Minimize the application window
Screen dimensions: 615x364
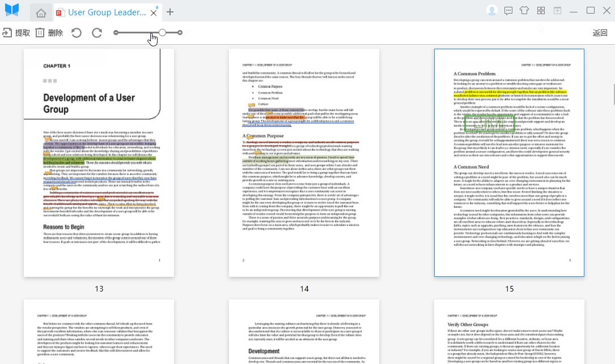tap(574, 11)
